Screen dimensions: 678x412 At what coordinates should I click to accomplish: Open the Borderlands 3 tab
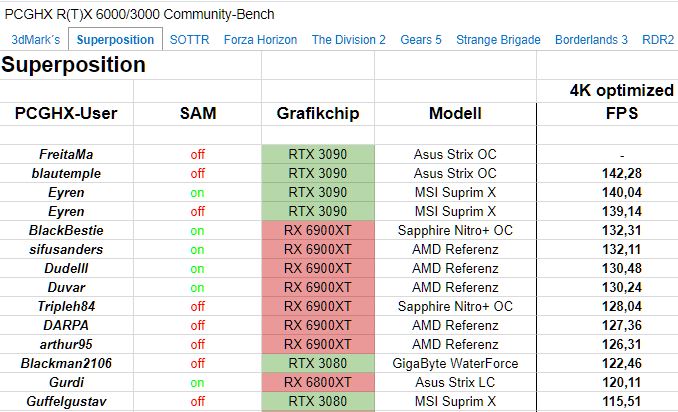pos(591,40)
